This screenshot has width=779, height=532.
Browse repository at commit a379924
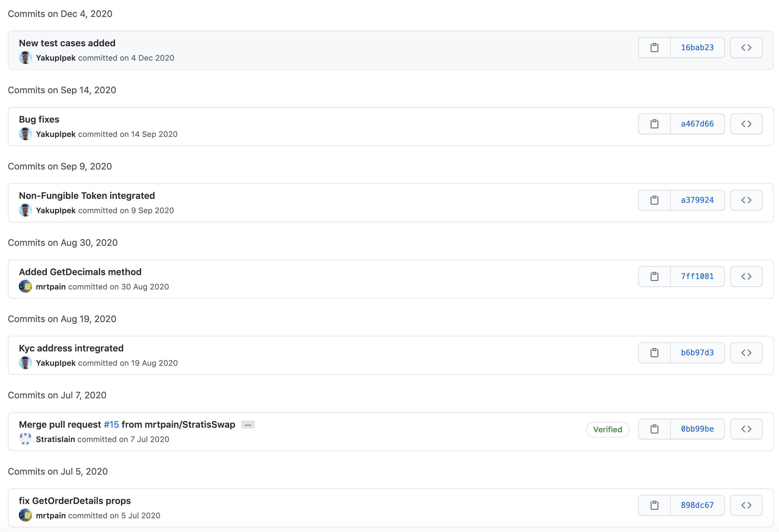coord(746,200)
